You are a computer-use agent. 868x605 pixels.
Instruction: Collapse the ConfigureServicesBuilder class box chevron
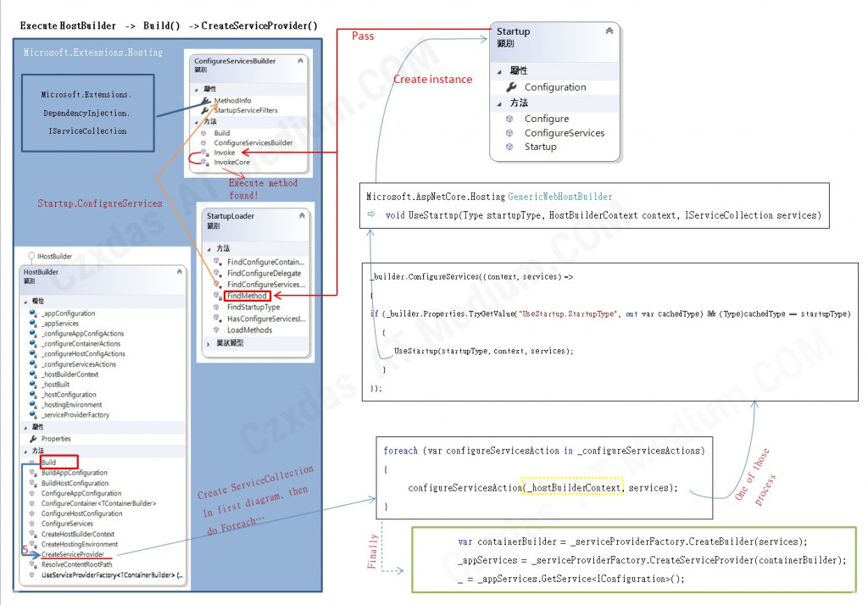(x=301, y=61)
